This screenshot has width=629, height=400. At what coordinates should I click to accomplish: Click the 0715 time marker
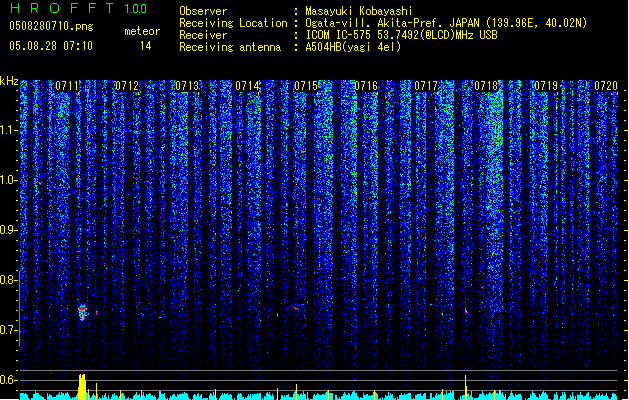(x=306, y=86)
